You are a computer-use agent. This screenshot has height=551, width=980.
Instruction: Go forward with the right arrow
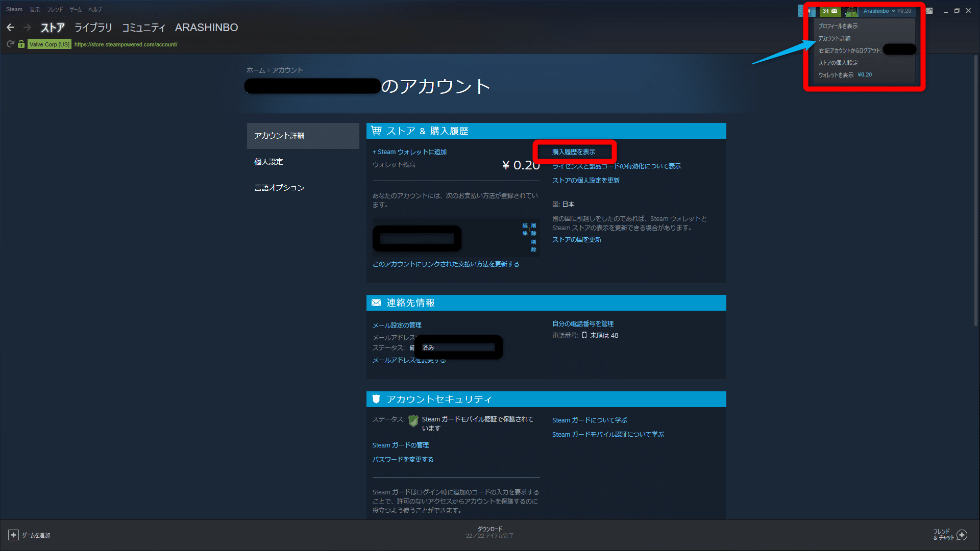pyautogui.click(x=28, y=28)
